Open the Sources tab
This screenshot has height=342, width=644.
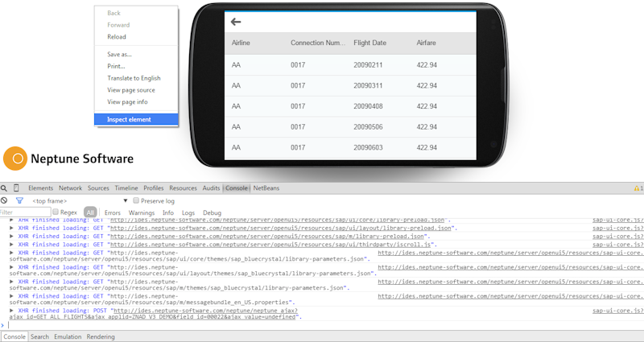coord(98,188)
